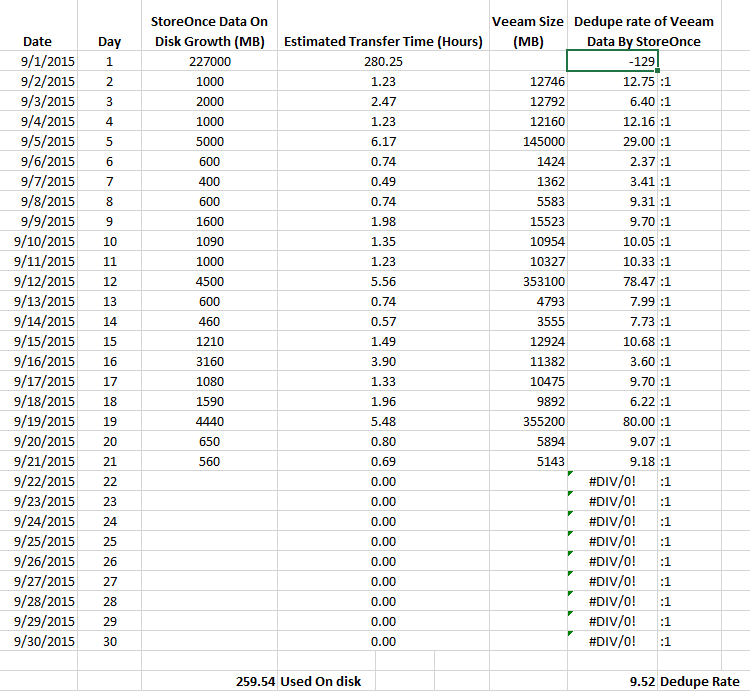Click the Veeam Size value 12924
750x691 pixels.
tap(528, 341)
